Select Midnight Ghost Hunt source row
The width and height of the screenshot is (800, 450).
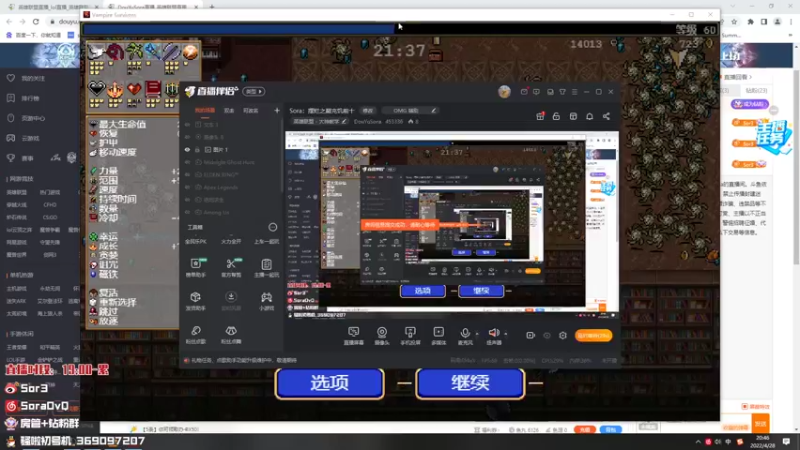[232, 162]
